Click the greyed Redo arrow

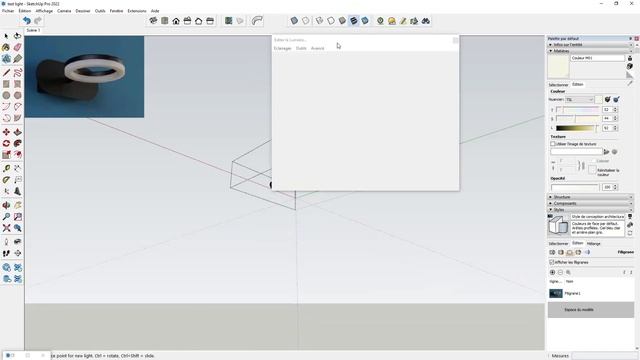38,20
